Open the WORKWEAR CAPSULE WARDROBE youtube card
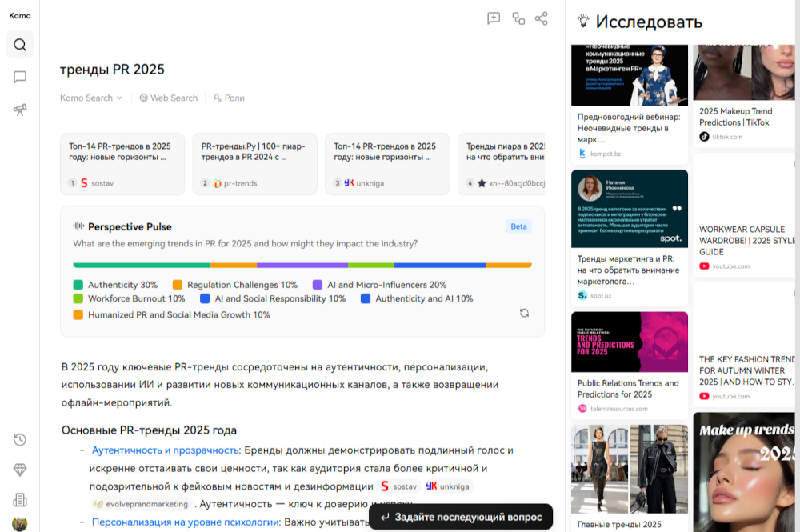This screenshot has height=532, width=800. pos(744,216)
